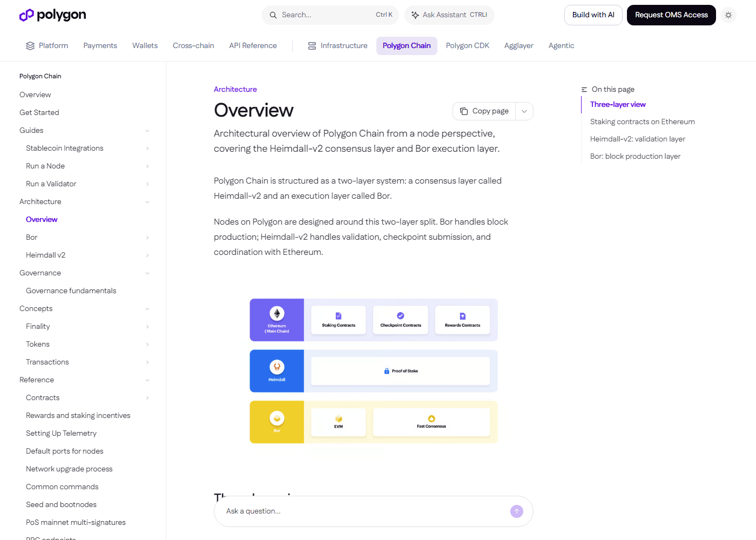This screenshot has height=540, width=756.
Task: Expand the Bor sidebar chevron
Action: (x=147, y=238)
